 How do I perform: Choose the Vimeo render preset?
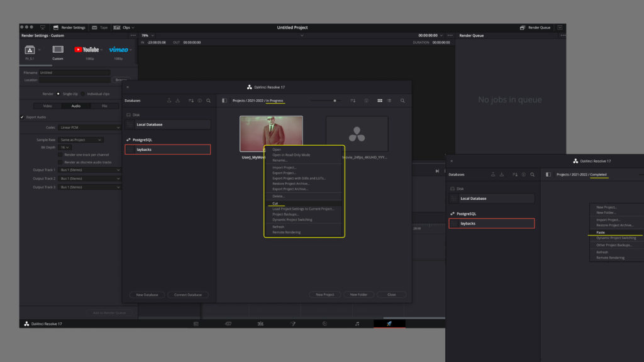tap(119, 50)
